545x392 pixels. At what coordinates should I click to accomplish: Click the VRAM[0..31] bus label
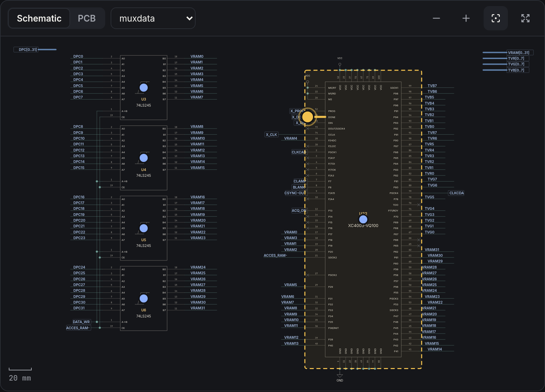(520, 53)
